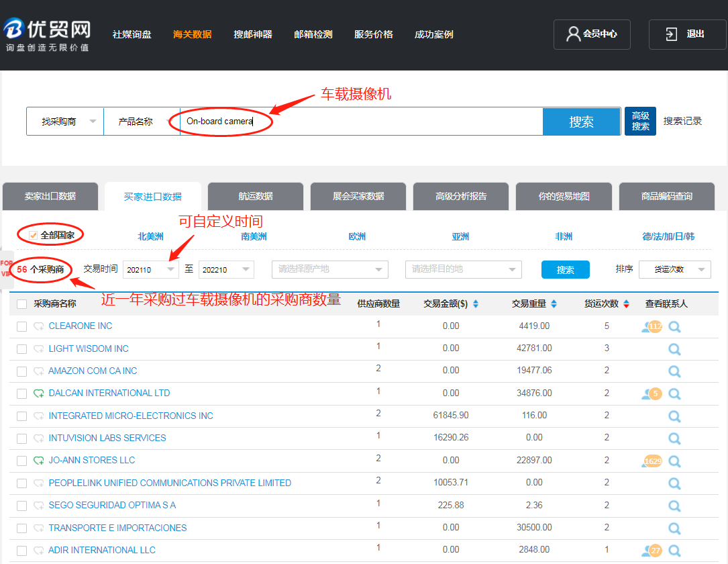Open 服务价格 in top navigation
Viewport: 728px width, 564px height.
[373, 34]
